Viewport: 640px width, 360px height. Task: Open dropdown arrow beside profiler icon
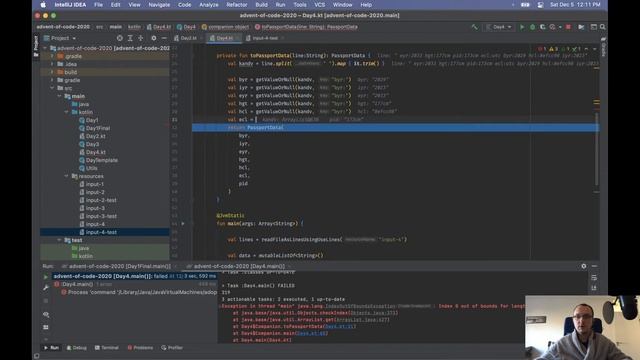click(560, 27)
